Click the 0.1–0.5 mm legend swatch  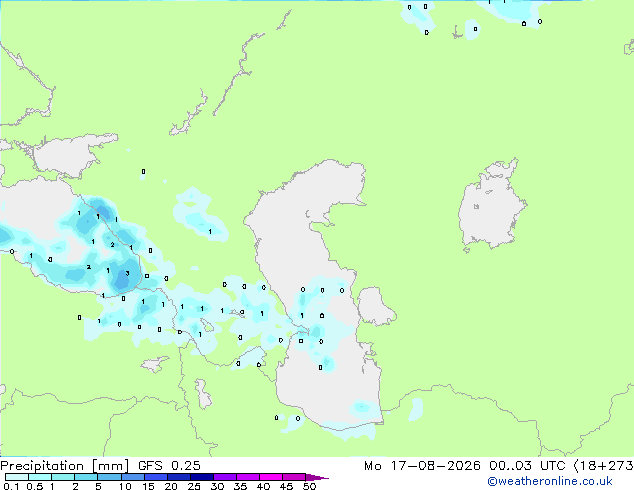(x=17, y=477)
